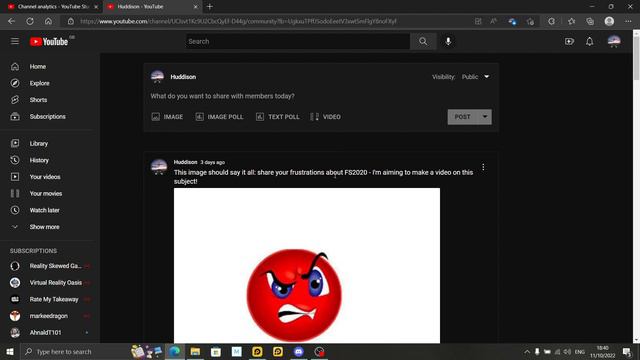This screenshot has width=640, height=360.
Task: Open the angry red face post image
Action: [x=307, y=265]
